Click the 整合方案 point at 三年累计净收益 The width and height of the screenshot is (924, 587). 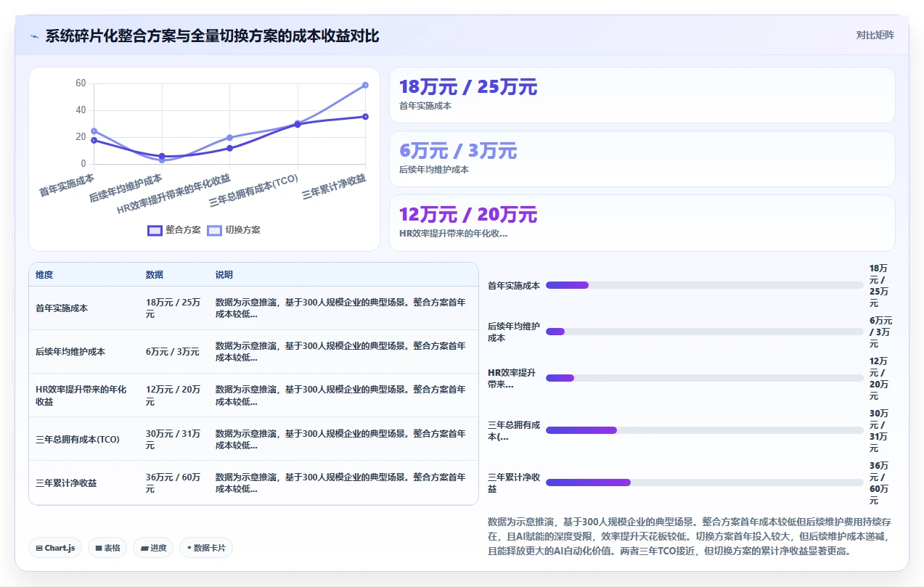click(365, 117)
